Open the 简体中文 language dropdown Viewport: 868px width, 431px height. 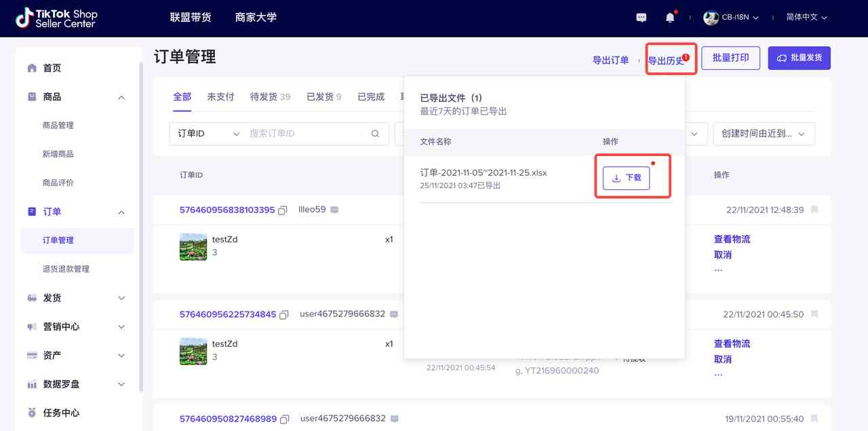pyautogui.click(x=806, y=18)
